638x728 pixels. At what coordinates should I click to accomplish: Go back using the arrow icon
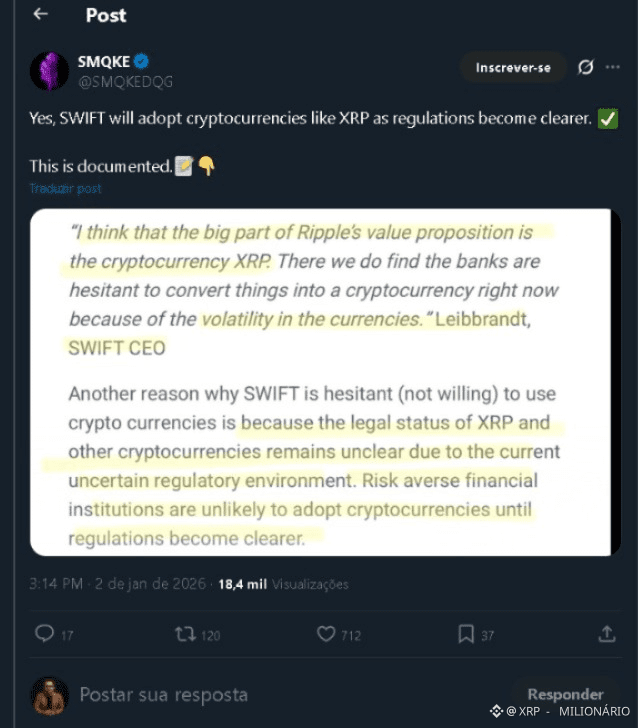pos(39,15)
